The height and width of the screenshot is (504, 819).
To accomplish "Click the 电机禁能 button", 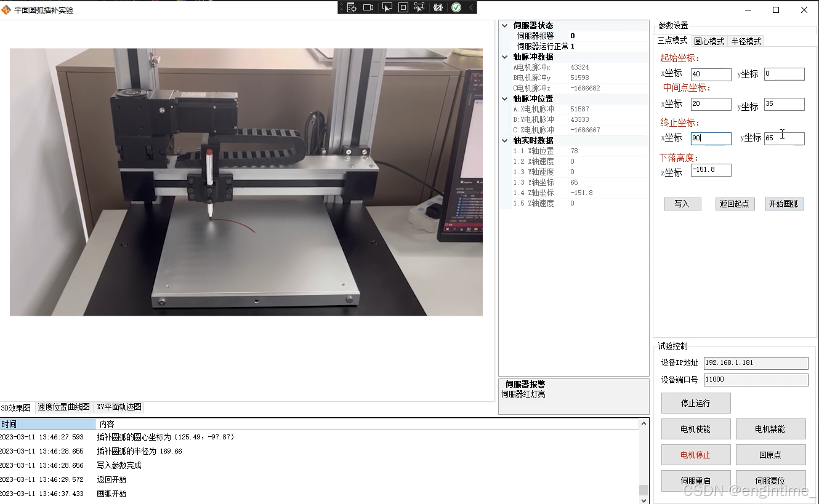I will (770, 429).
